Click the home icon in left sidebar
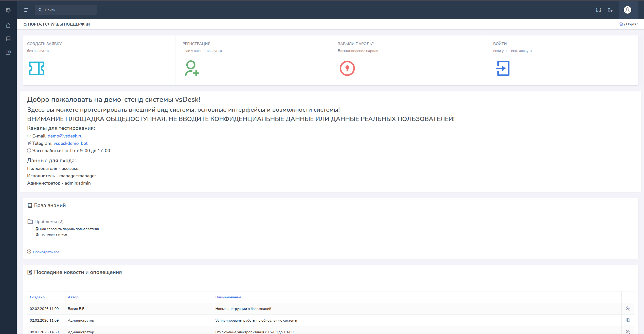The image size is (644, 334). point(8,25)
